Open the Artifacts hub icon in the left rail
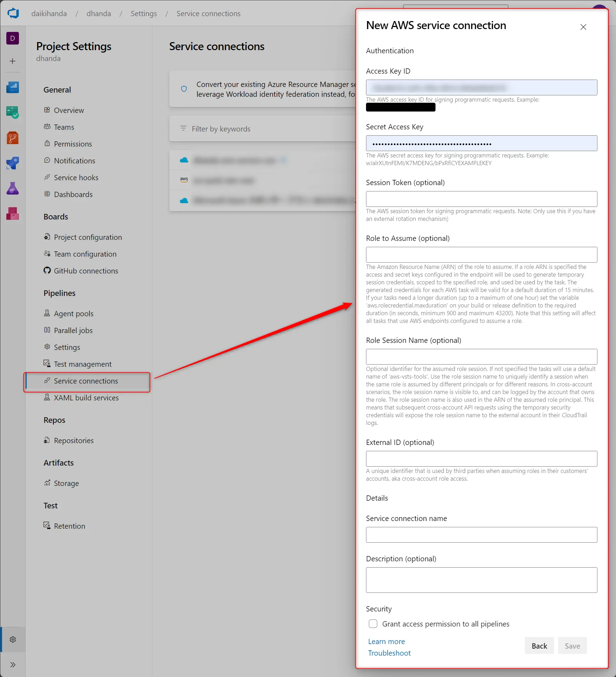 pyautogui.click(x=13, y=214)
